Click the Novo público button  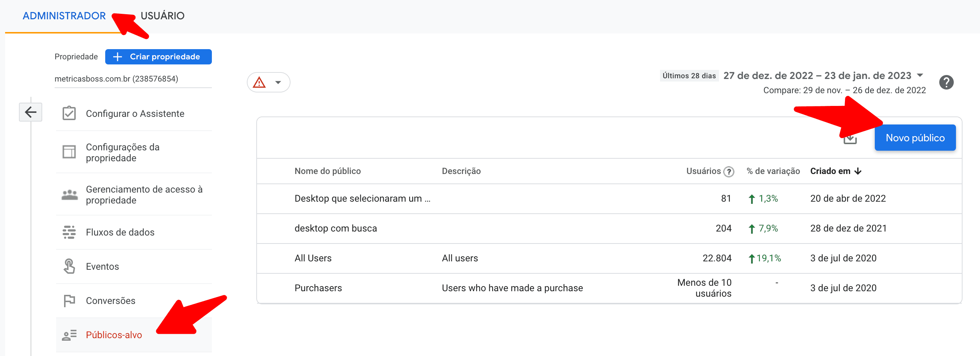click(x=914, y=138)
